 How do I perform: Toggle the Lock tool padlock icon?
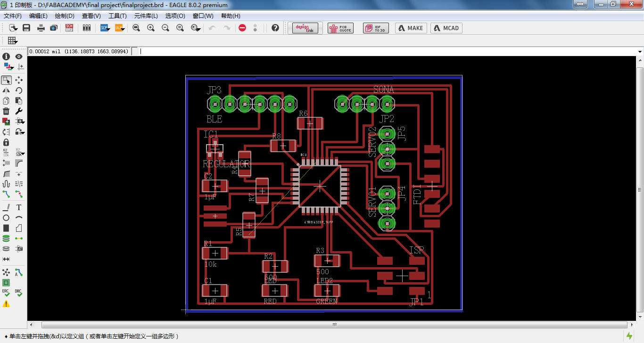[6, 142]
